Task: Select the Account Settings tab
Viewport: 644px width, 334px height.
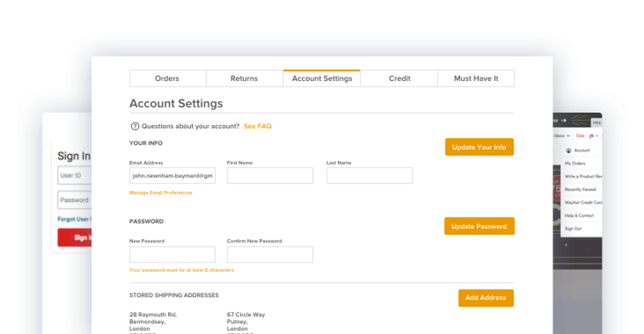Action: pyautogui.click(x=322, y=78)
